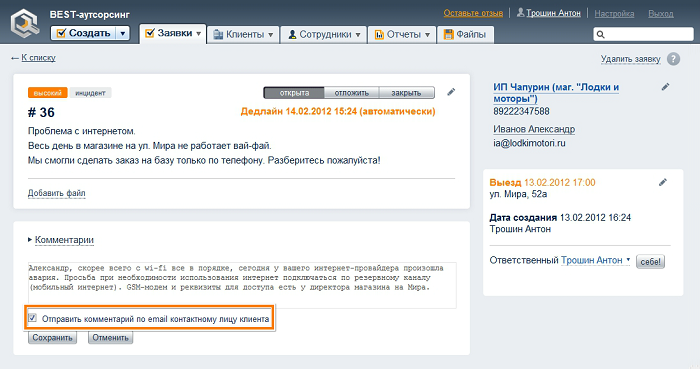Expand the Отчеты tab dropdown arrow
This screenshot has height=369, width=700.
(427, 35)
